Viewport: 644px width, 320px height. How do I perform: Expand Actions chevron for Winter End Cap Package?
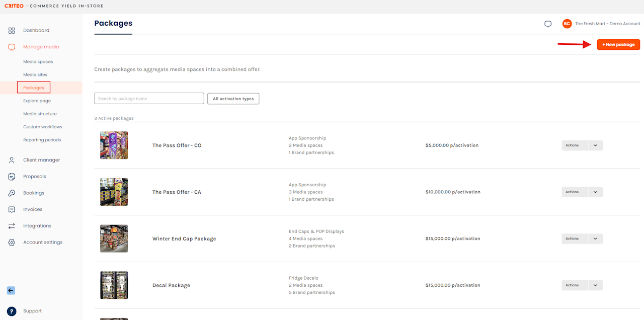tap(595, 238)
